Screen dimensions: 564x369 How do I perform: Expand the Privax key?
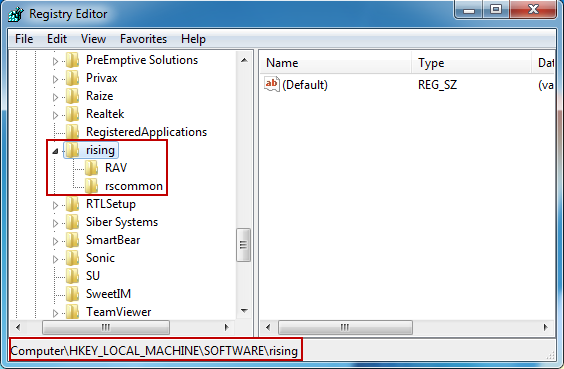pos(55,79)
